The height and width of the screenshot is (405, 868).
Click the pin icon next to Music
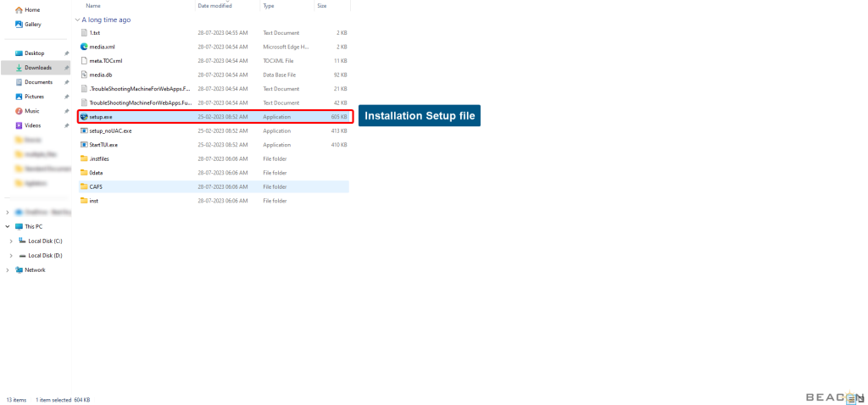pyautogui.click(x=66, y=111)
